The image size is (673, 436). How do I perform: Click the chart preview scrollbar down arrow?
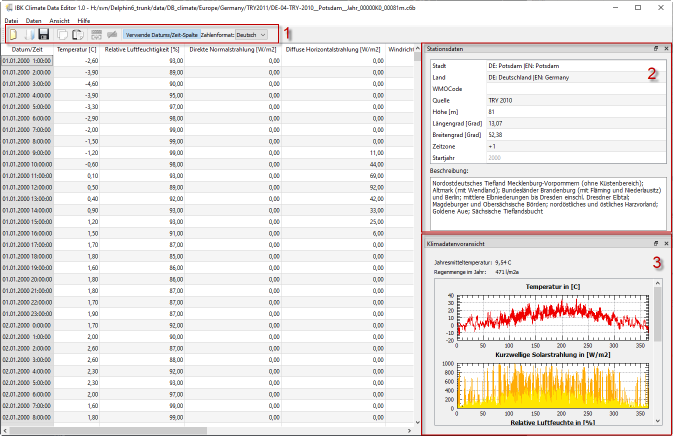[658, 421]
